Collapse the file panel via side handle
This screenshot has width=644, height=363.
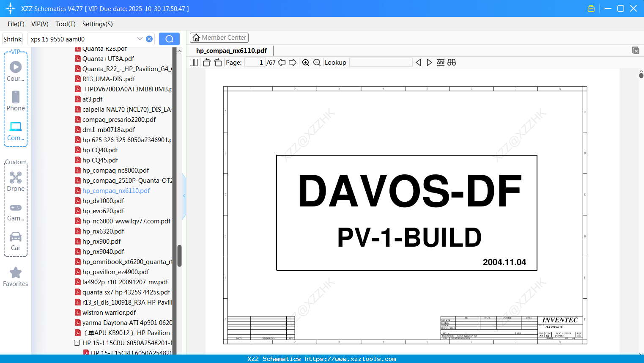(184, 196)
